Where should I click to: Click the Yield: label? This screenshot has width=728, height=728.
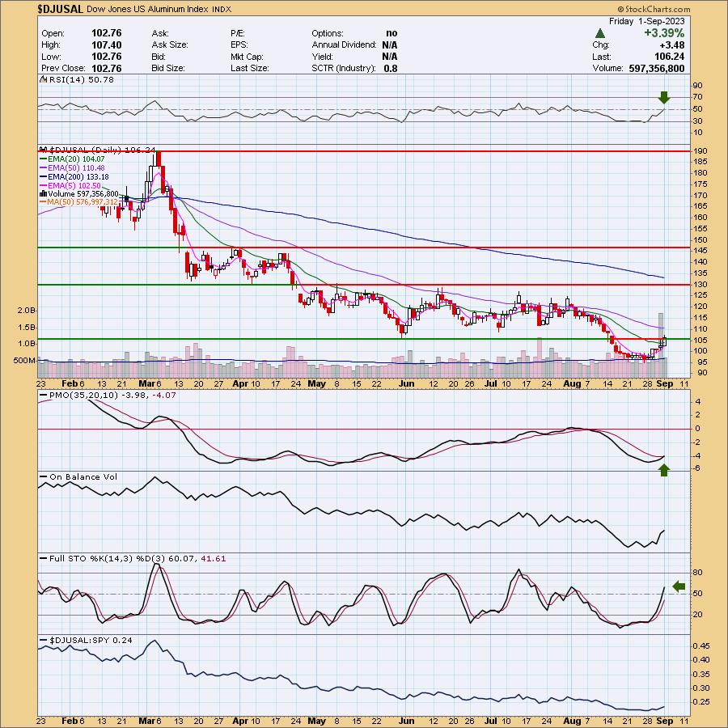coord(322,57)
